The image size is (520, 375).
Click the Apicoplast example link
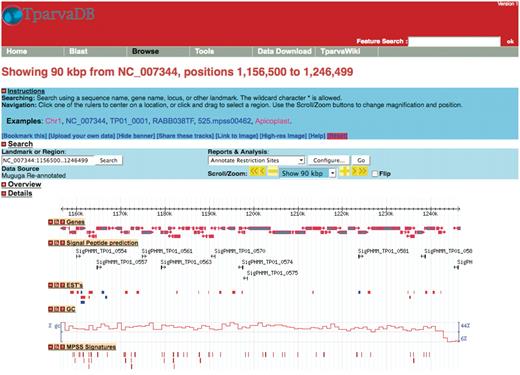click(x=273, y=121)
